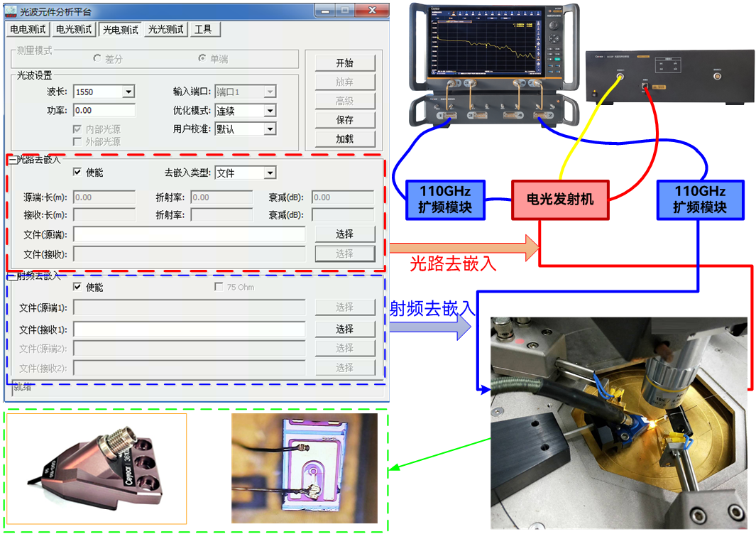Toggle the 使能 checkbox under 射频去嵌入

pyautogui.click(x=78, y=287)
